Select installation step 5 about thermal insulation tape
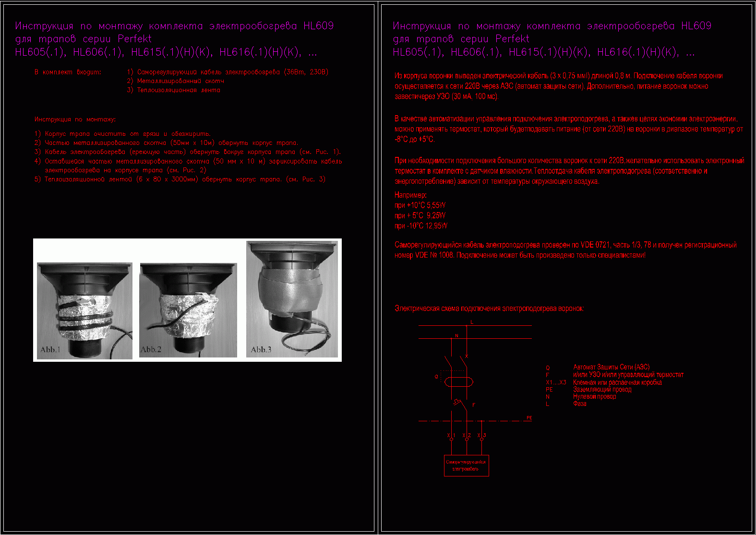 coord(180,179)
